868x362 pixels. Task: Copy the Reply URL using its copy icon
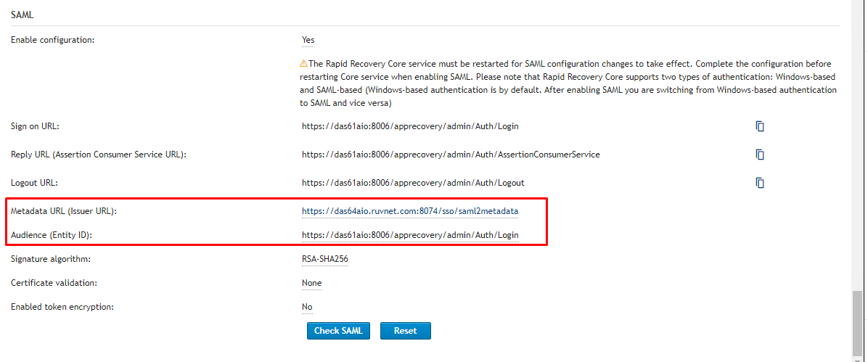760,155
